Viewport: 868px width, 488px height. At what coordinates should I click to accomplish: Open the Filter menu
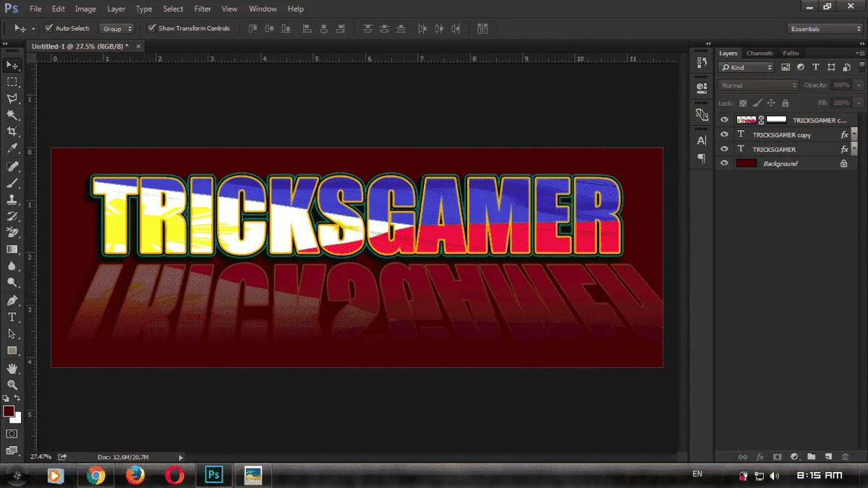(203, 9)
